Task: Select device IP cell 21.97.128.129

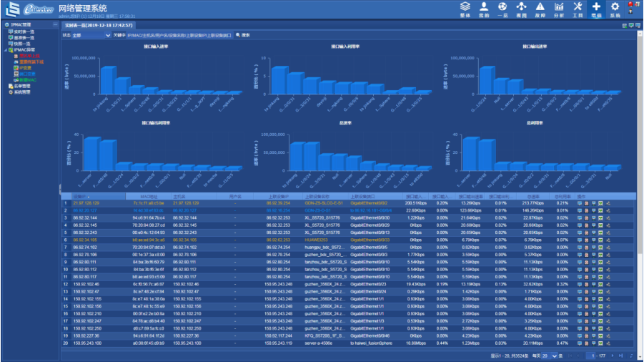Action: (86, 203)
